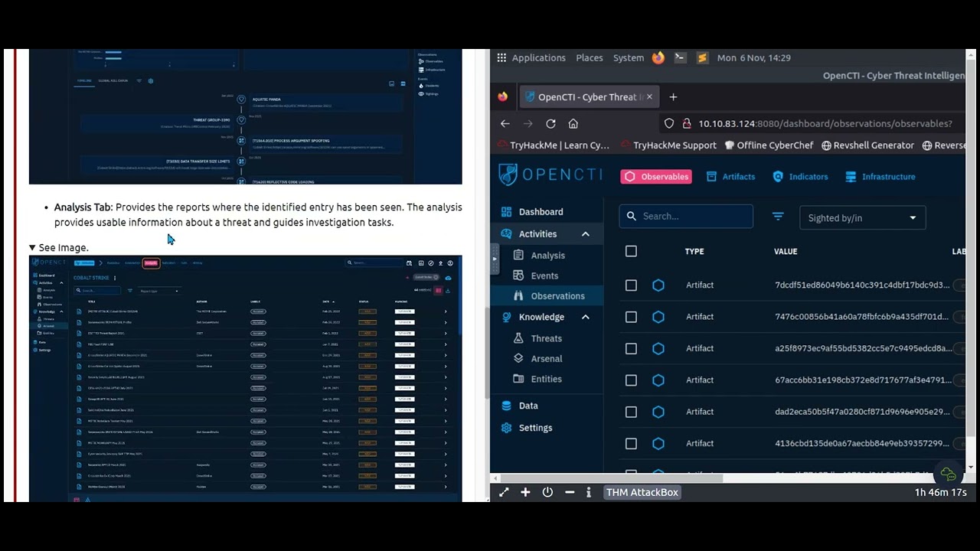Open Analysis under Activities
Image resolution: width=980 pixels, height=551 pixels.
pos(547,256)
